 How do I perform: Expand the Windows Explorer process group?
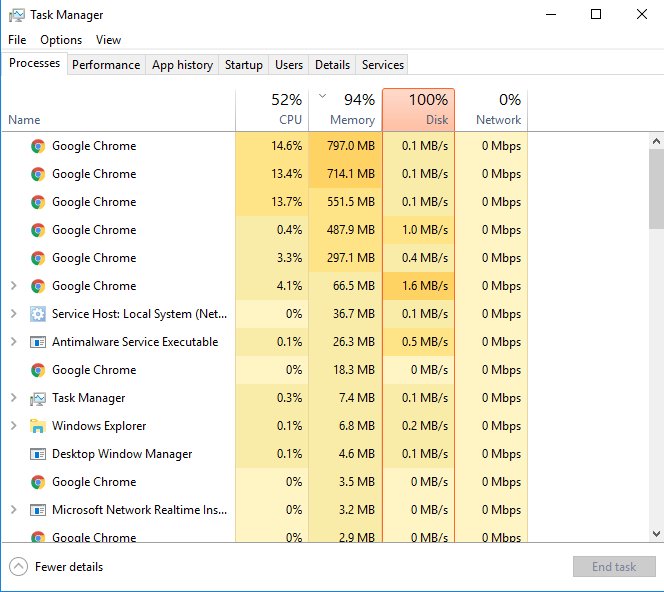pyautogui.click(x=14, y=425)
